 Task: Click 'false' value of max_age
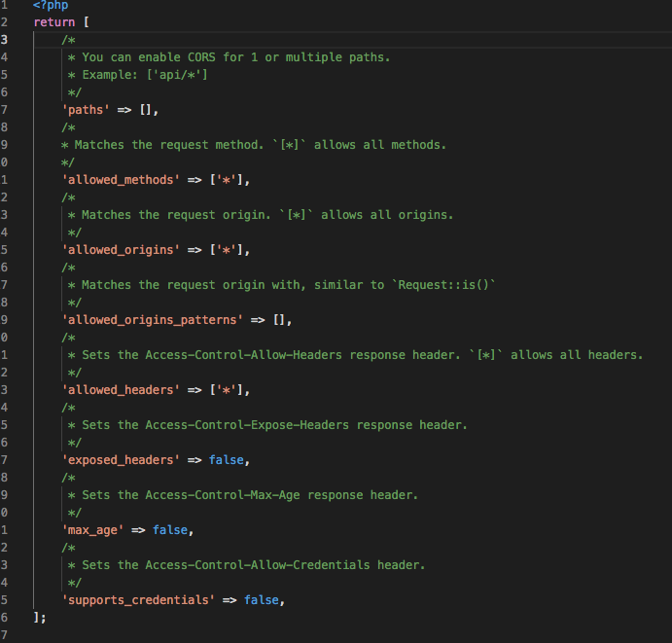pos(170,530)
